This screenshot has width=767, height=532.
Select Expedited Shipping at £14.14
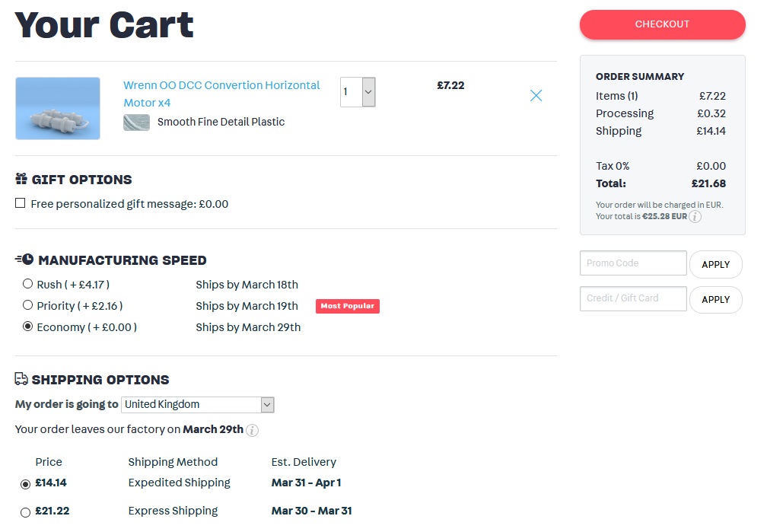(26, 484)
